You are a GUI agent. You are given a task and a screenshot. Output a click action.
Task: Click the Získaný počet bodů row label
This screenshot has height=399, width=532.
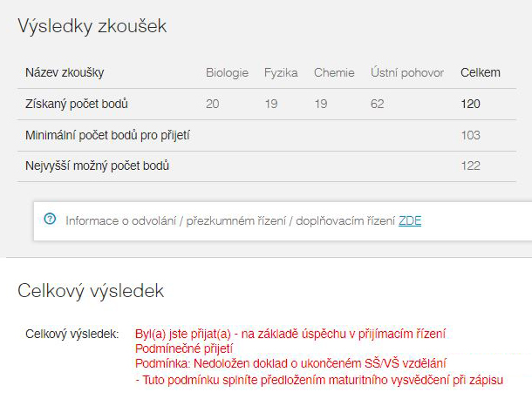(77, 104)
